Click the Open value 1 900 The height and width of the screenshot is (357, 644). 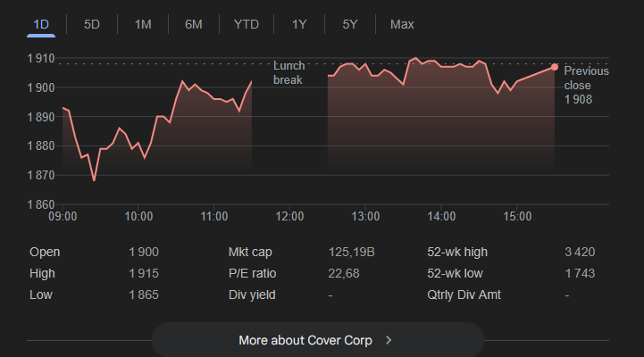click(x=144, y=252)
